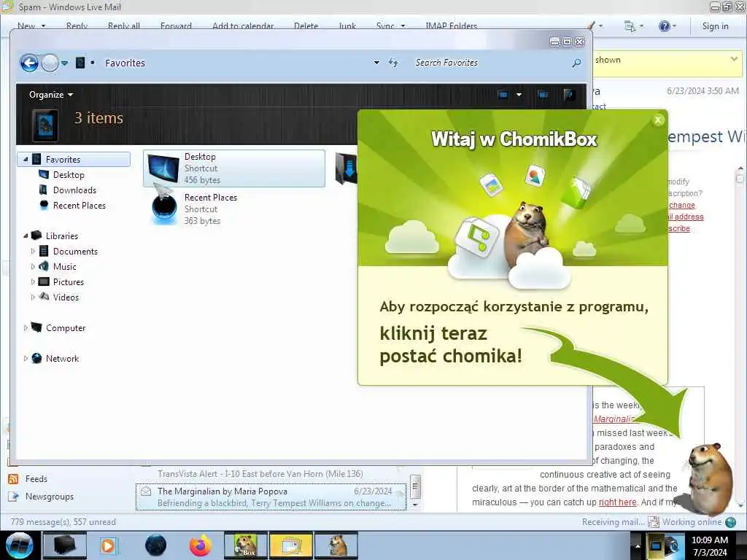Click the Videos library icon
This screenshot has width=747, height=560.
[x=44, y=297]
